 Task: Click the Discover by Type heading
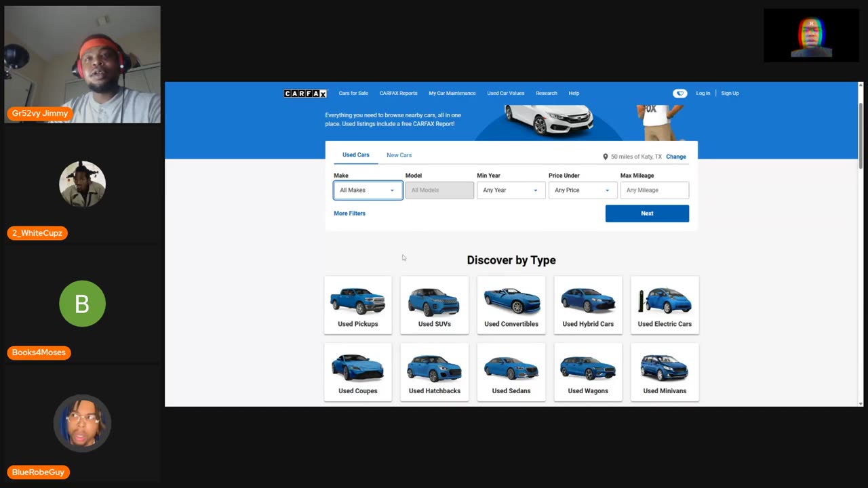[x=511, y=260]
